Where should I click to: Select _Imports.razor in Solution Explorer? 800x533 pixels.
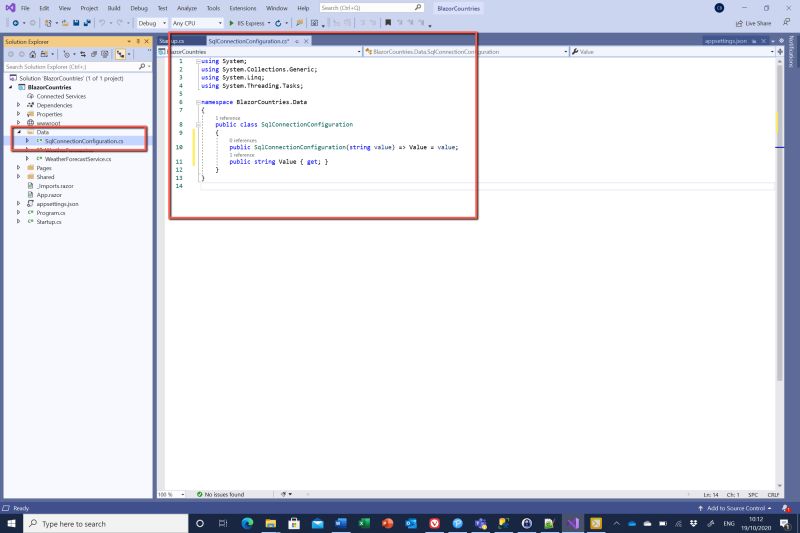tap(55, 186)
